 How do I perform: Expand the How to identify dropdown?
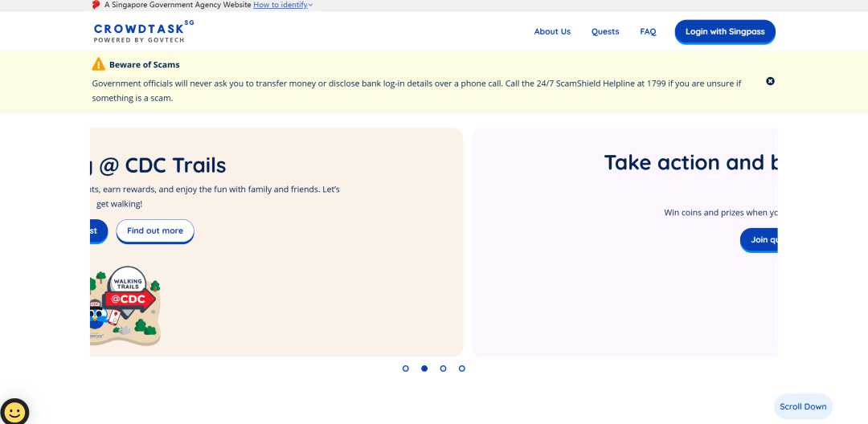click(283, 5)
